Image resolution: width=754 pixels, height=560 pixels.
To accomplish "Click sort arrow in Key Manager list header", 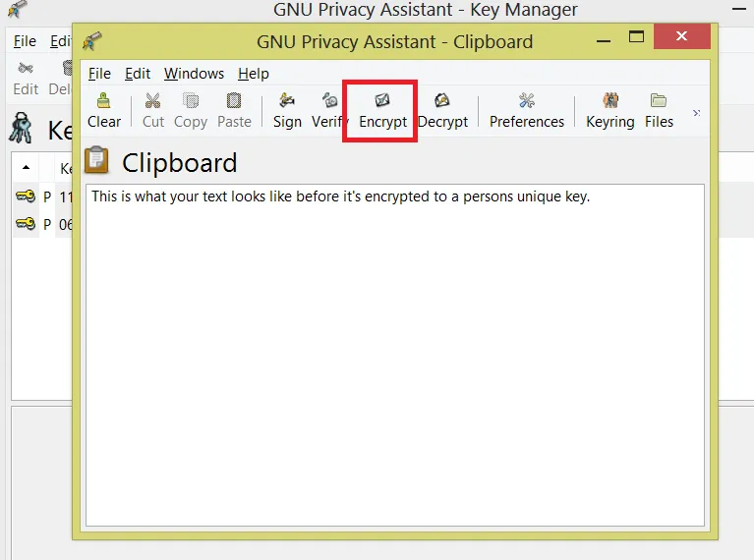I will click(x=26, y=168).
